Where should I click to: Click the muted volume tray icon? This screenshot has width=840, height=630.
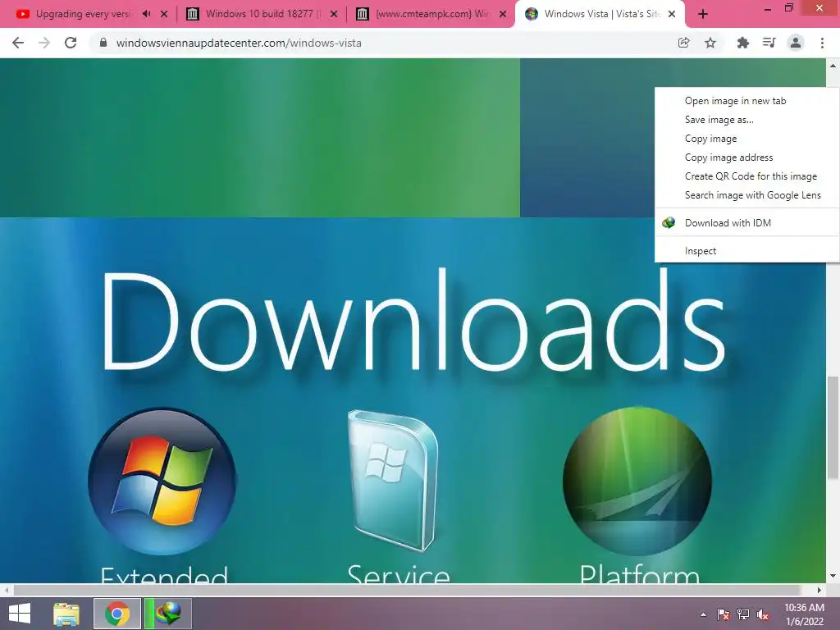click(x=763, y=614)
